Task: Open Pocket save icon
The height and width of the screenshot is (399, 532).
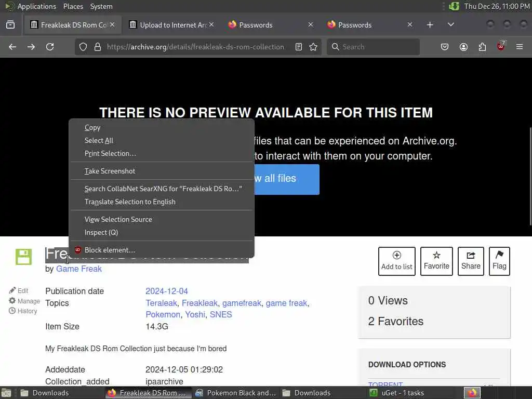Action: point(445,47)
